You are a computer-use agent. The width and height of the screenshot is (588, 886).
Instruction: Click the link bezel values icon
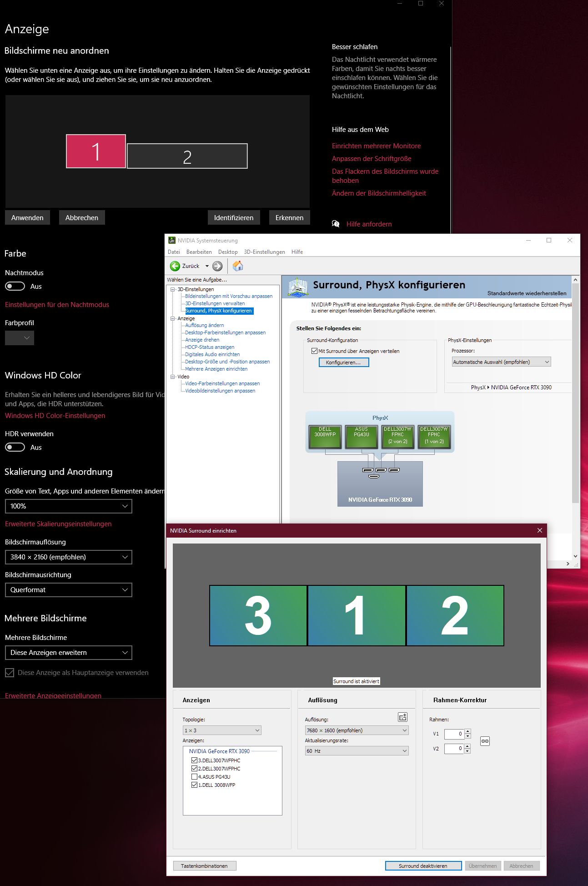click(x=485, y=741)
